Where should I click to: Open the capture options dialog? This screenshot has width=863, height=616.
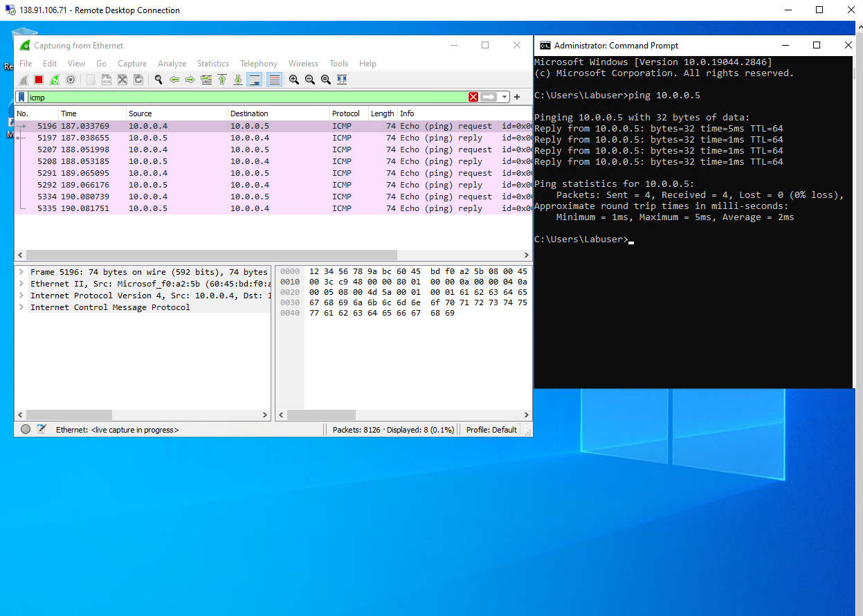click(70, 79)
